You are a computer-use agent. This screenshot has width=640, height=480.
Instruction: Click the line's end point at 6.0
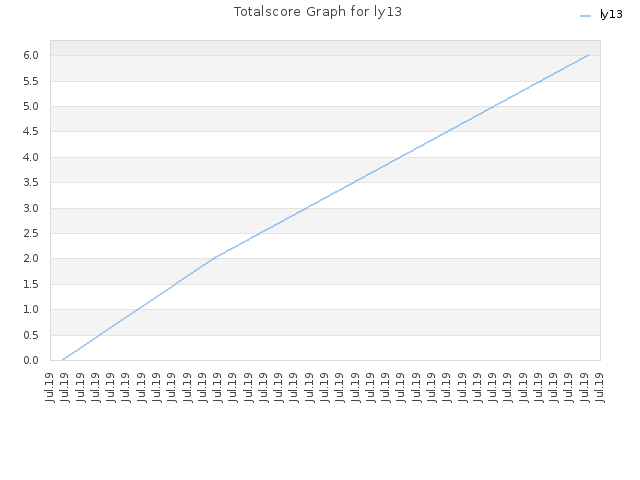click(x=588, y=55)
